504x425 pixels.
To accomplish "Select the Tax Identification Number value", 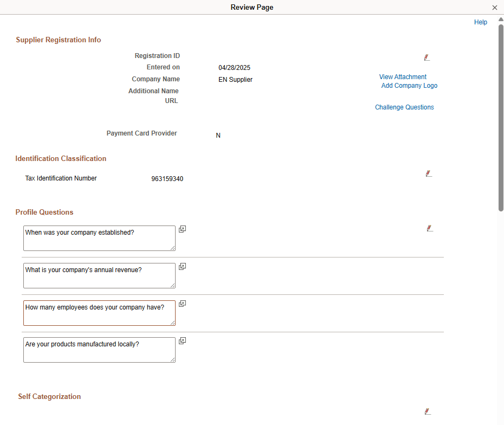I will pyautogui.click(x=168, y=178).
